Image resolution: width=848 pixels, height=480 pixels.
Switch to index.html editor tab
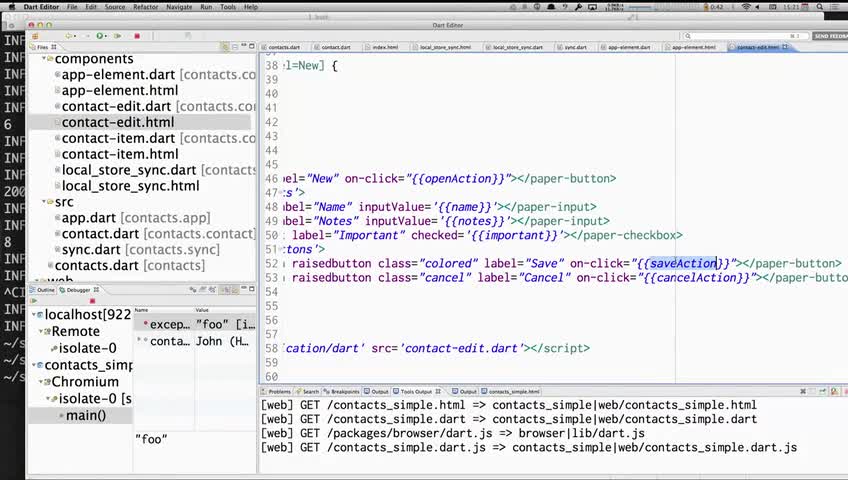(381, 48)
